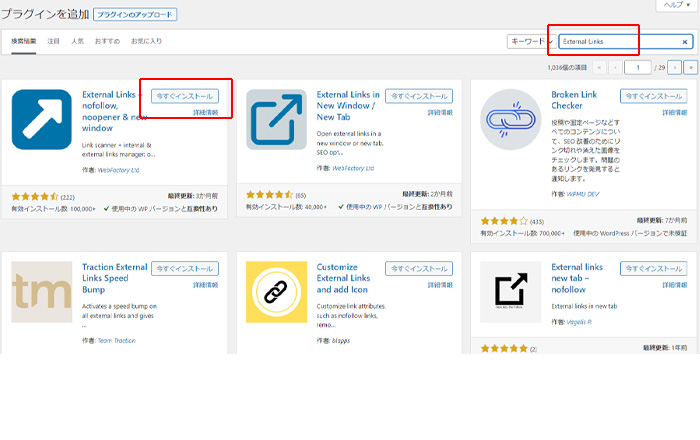Open Traction External Links Speed Bump title

(x=115, y=278)
